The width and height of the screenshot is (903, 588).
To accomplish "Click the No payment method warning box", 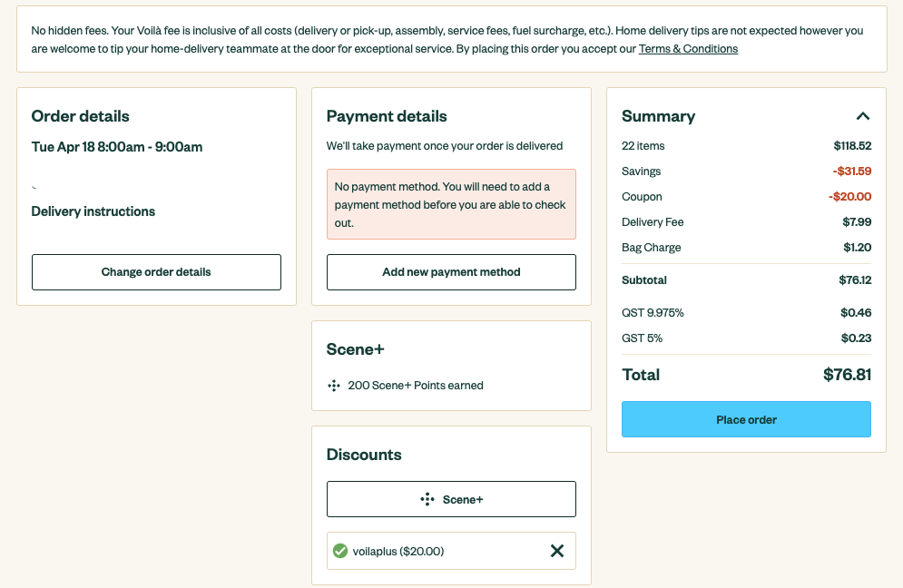I will 451,204.
